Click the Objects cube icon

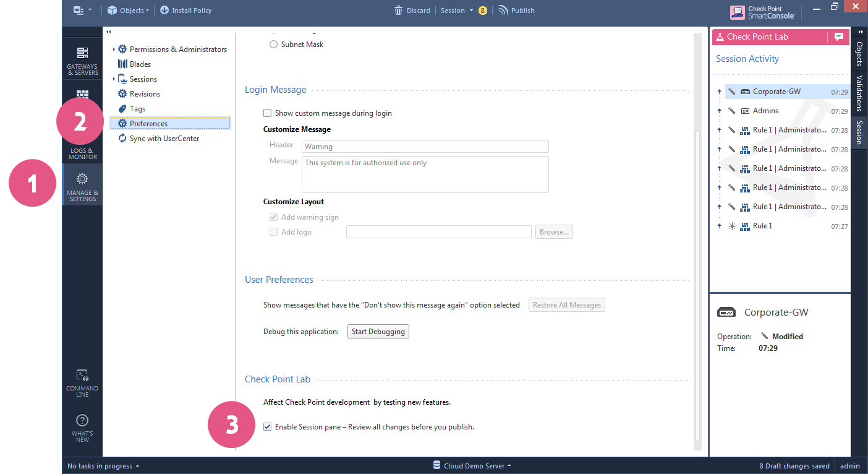(112, 11)
